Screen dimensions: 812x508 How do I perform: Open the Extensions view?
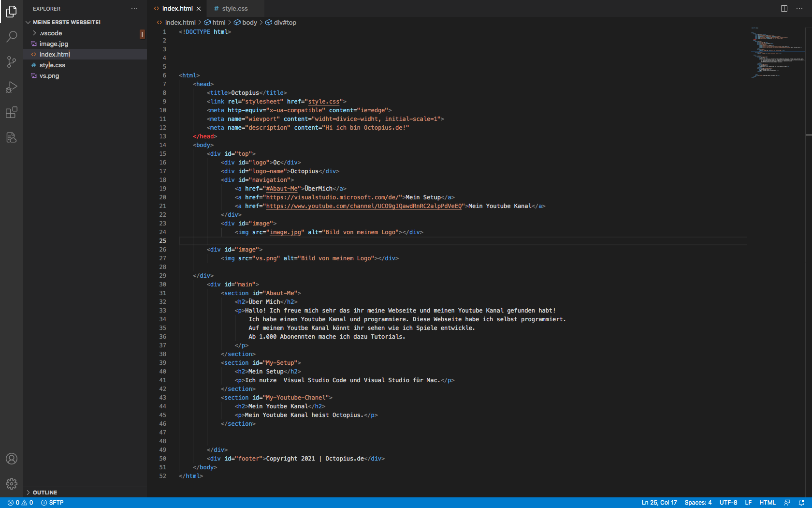tap(12, 112)
